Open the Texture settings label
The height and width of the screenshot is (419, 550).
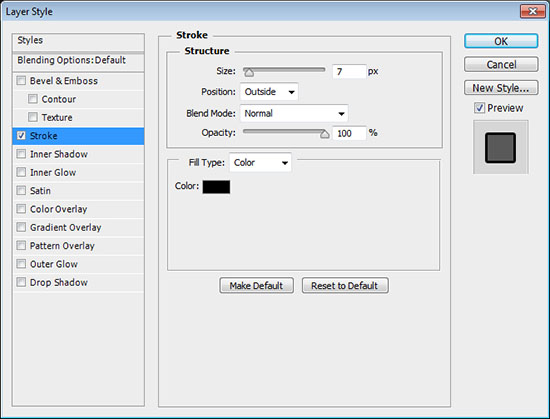coord(57,117)
